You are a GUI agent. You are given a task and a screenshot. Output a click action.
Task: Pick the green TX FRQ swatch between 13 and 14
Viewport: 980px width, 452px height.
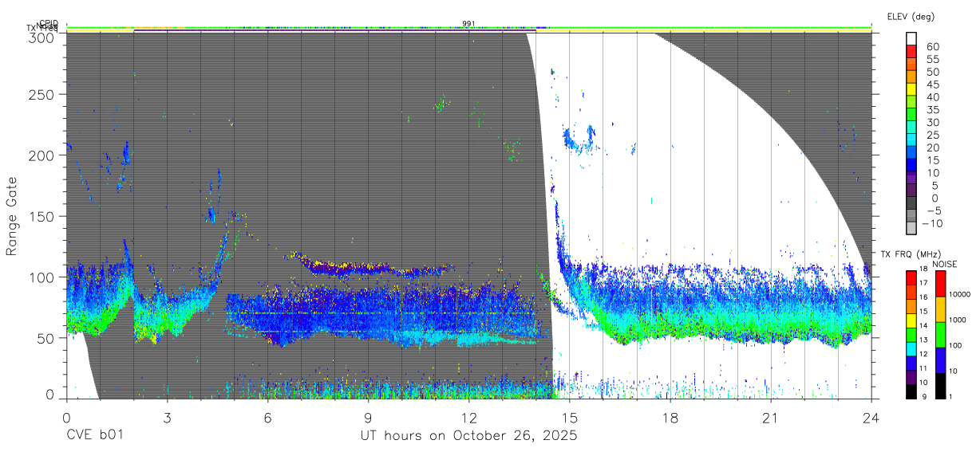click(911, 334)
